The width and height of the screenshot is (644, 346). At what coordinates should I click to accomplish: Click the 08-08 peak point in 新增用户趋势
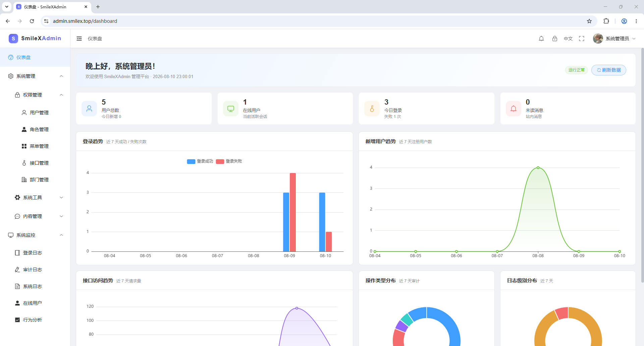[x=538, y=168]
